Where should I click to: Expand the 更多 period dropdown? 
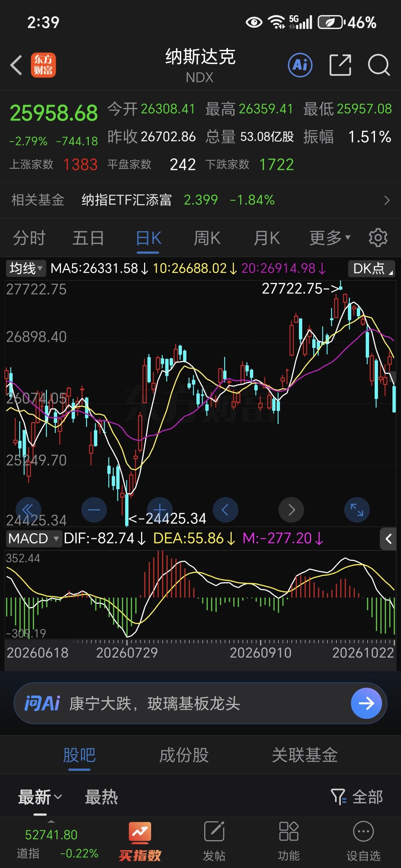pos(330,238)
